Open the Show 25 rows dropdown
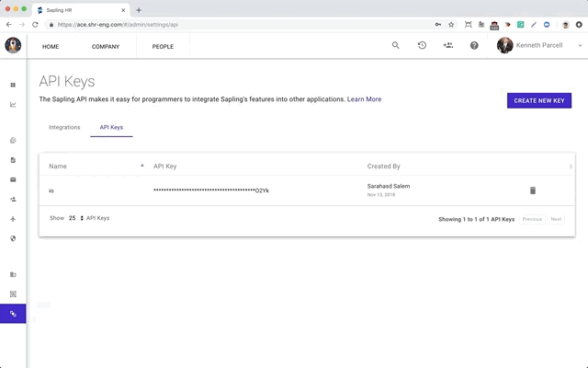588x368 pixels. click(76, 218)
